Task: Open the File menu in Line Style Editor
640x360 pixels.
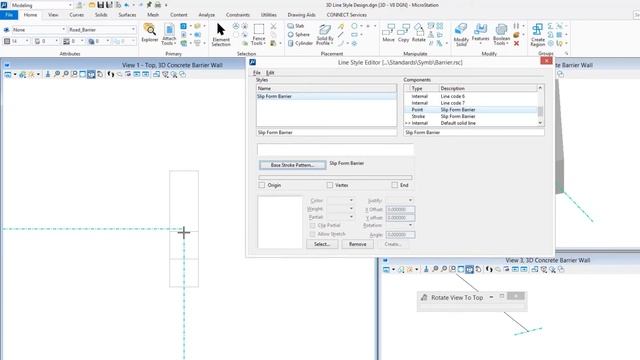Action: 257,73
